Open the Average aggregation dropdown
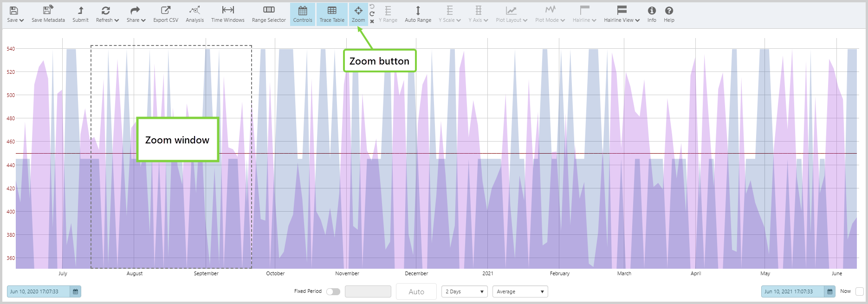Image resolution: width=868 pixels, height=304 pixels. point(520,291)
